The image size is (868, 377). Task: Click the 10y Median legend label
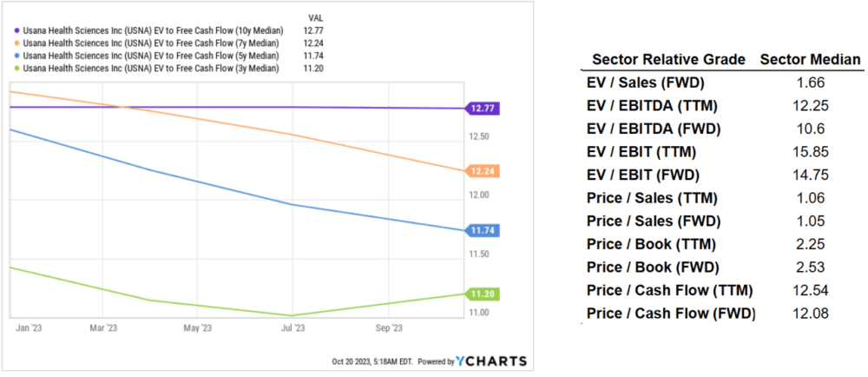(x=154, y=31)
